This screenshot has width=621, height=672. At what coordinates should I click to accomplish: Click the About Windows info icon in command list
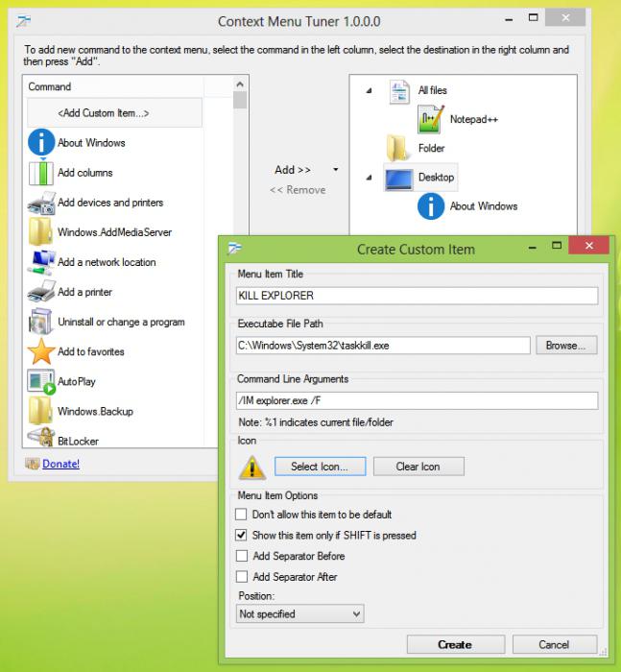[x=40, y=143]
